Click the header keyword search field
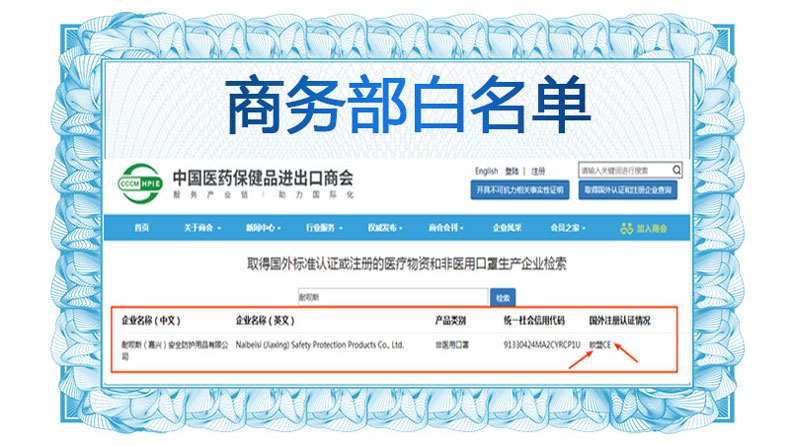This screenshot has width=790, height=446. (x=624, y=170)
